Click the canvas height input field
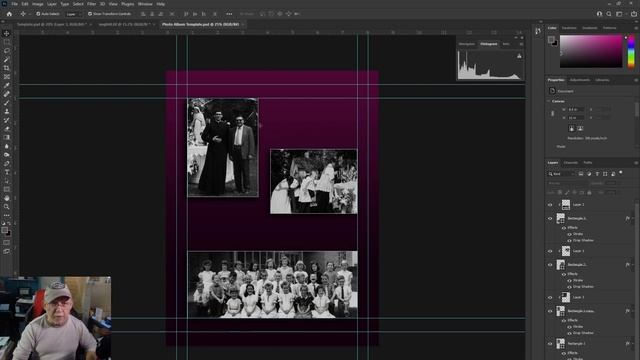The height and width of the screenshot is (360, 640). 576,118
